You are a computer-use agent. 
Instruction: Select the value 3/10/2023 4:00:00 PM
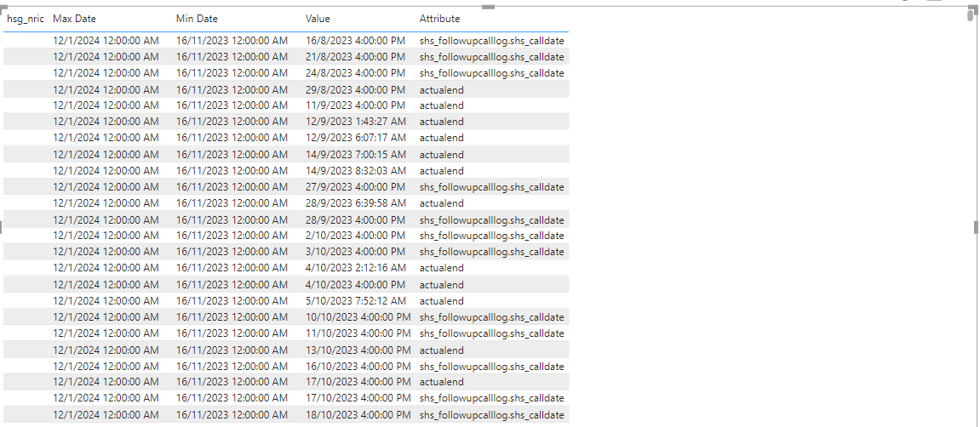[355, 253]
